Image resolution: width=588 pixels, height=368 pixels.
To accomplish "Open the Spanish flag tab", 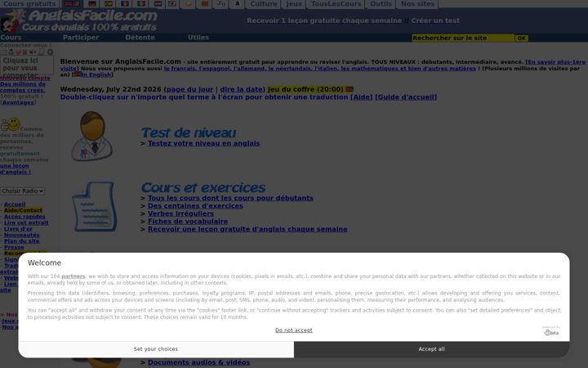I will click(x=109, y=4).
